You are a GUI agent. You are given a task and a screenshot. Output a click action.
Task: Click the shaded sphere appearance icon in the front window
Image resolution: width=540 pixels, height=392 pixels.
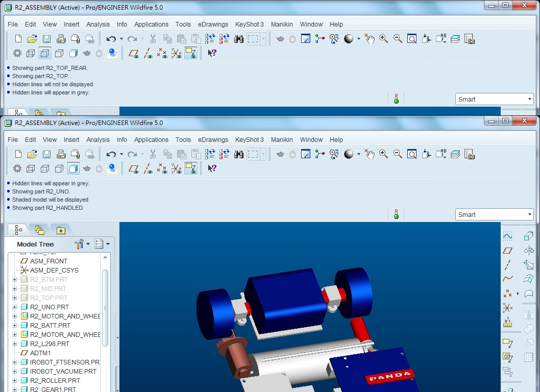349,154
